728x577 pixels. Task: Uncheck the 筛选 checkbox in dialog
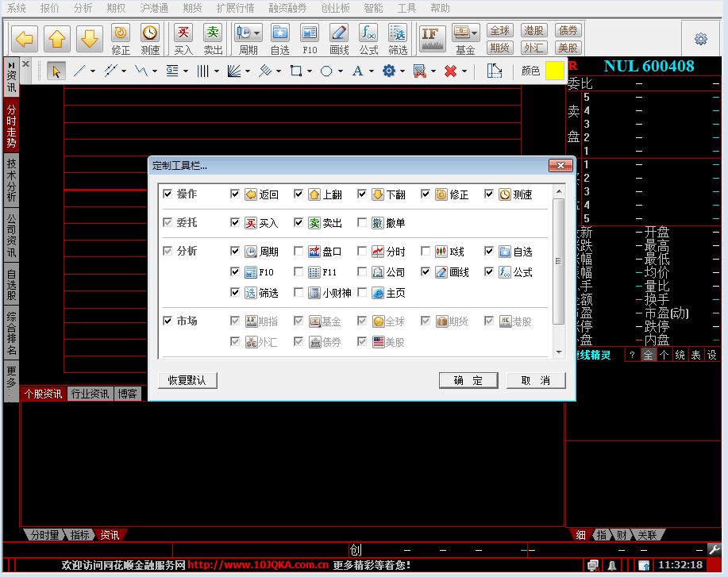235,293
